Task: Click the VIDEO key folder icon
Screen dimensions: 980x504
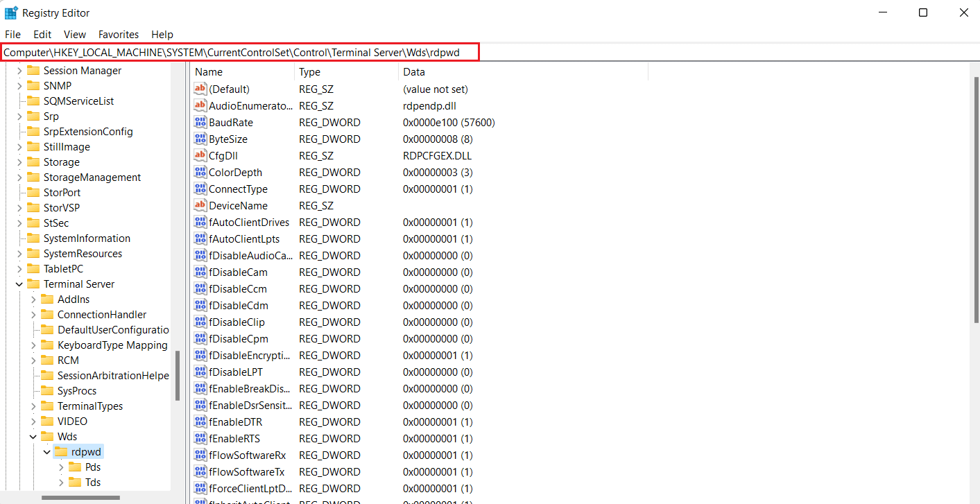Action: click(x=47, y=422)
